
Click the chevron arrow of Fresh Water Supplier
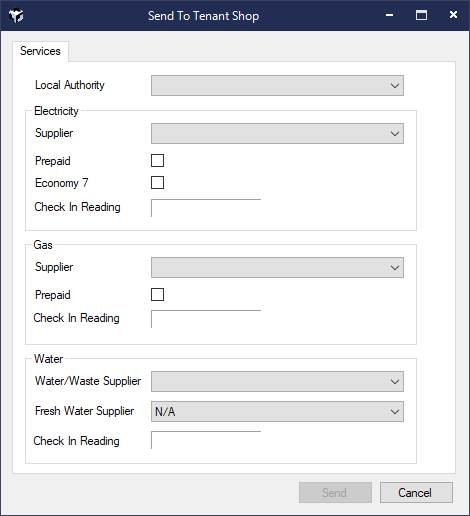tap(395, 412)
